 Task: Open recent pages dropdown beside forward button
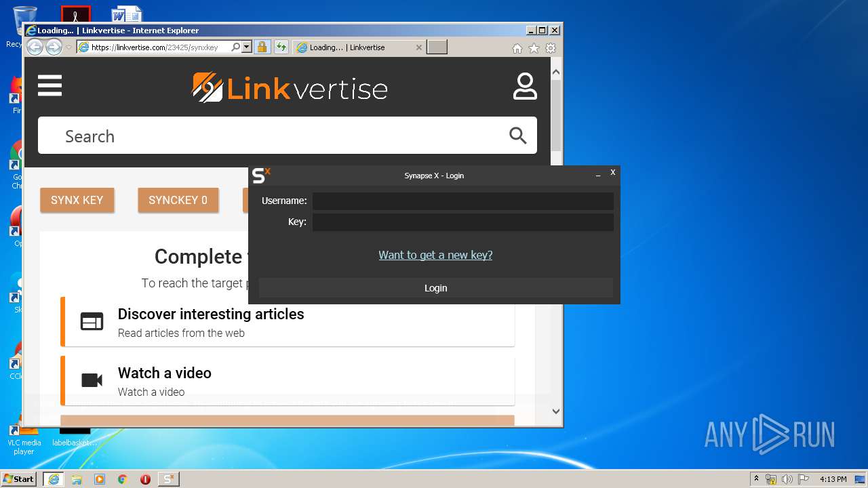68,47
